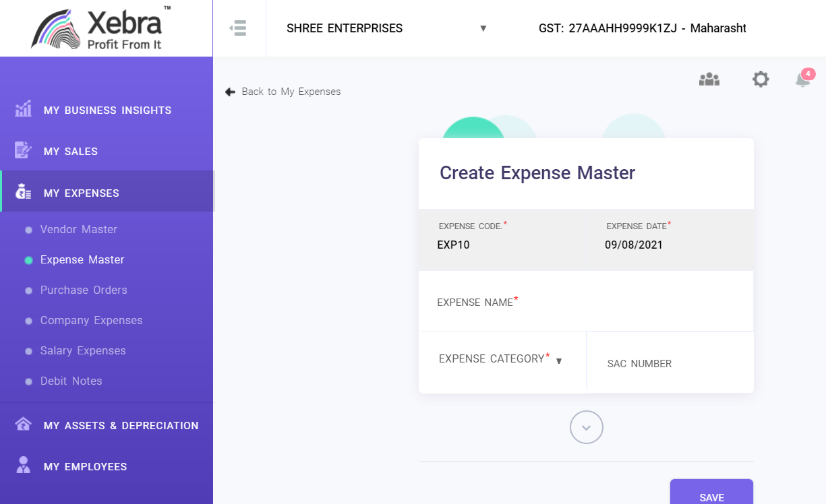Viewport: 826px width, 504px height.
Task: Open the users group icon
Action: [709, 80]
